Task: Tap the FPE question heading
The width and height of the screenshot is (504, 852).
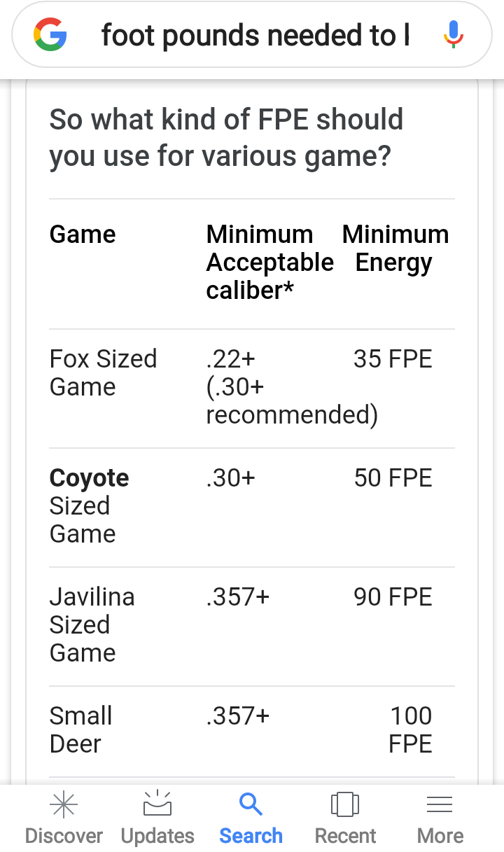Action: 226,137
